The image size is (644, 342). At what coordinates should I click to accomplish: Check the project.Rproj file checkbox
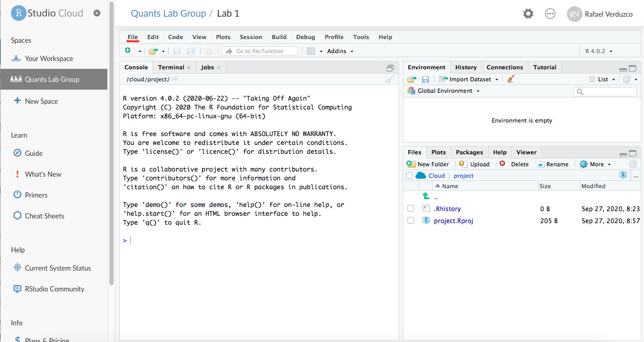click(x=411, y=221)
